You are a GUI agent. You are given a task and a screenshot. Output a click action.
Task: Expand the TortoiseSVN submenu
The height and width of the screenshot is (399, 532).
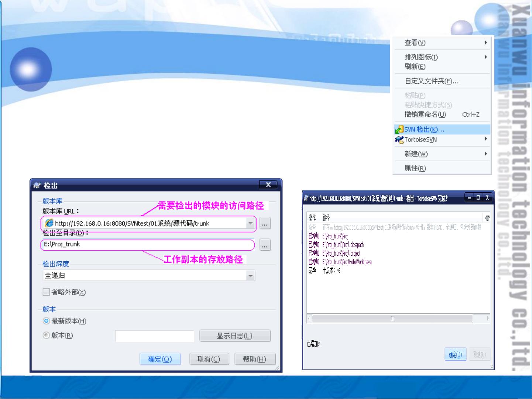click(x=442, y=140)
